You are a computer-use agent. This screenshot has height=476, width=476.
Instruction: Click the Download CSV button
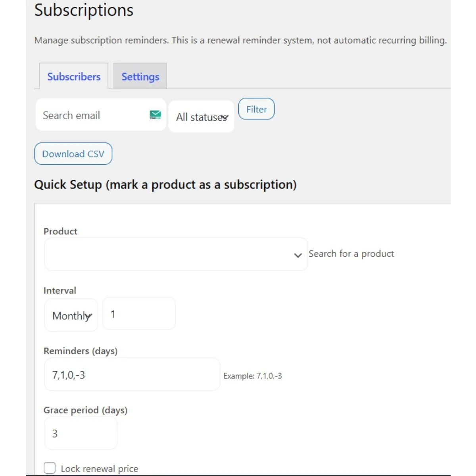coord(73,154)
